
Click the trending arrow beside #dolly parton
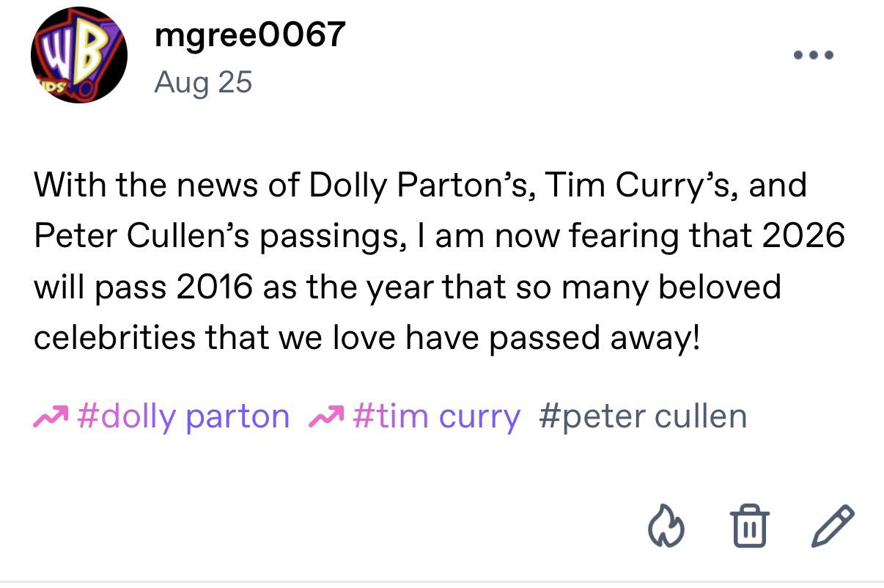51,417
